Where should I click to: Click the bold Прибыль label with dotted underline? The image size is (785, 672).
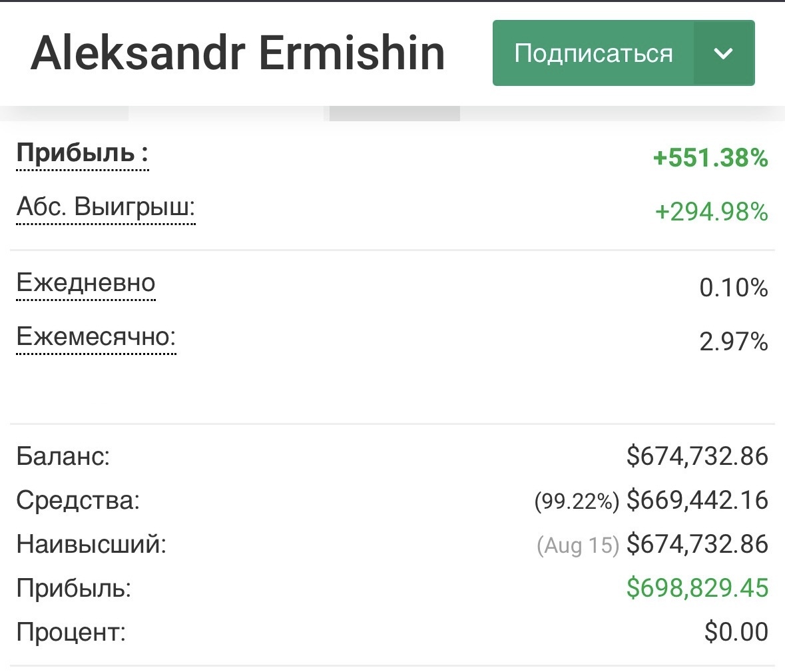[82, 154]
